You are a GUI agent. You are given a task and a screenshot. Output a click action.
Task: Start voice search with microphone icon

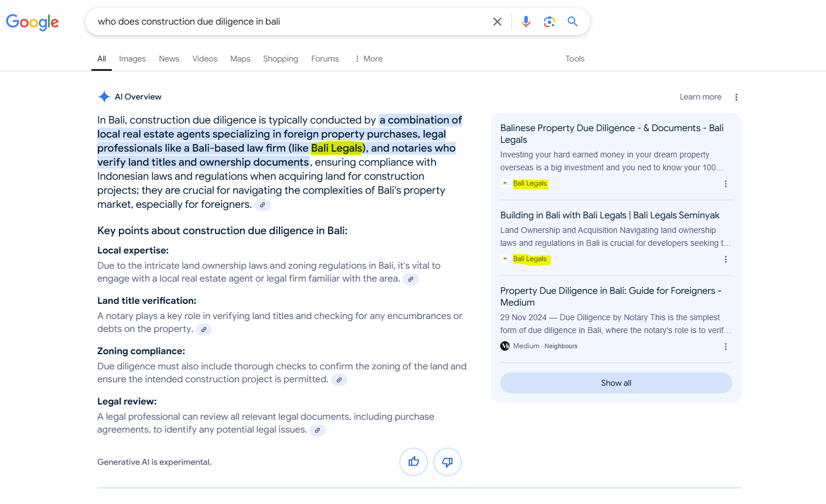pyautogui.click(x=526, y=22)
